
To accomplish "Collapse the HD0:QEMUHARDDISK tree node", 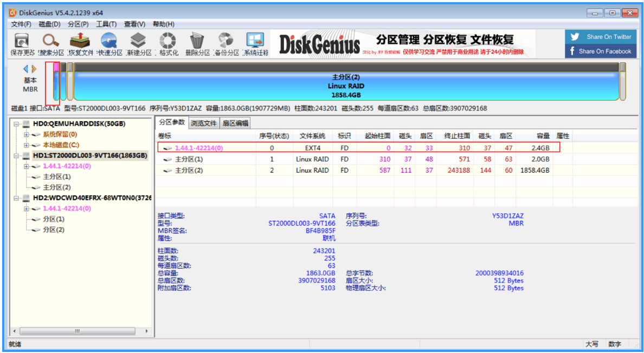I will pos(16,124).
